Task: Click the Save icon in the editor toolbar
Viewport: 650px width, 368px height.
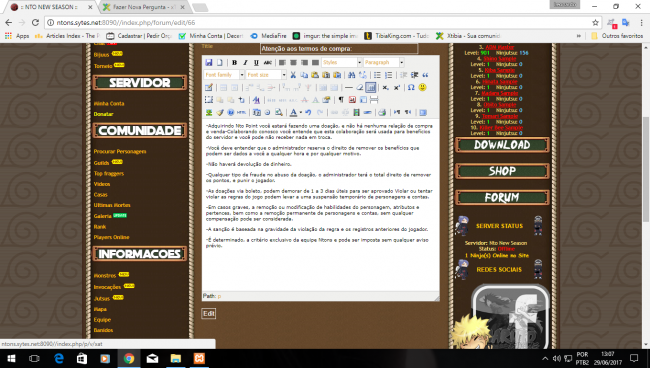Action: 209,63
